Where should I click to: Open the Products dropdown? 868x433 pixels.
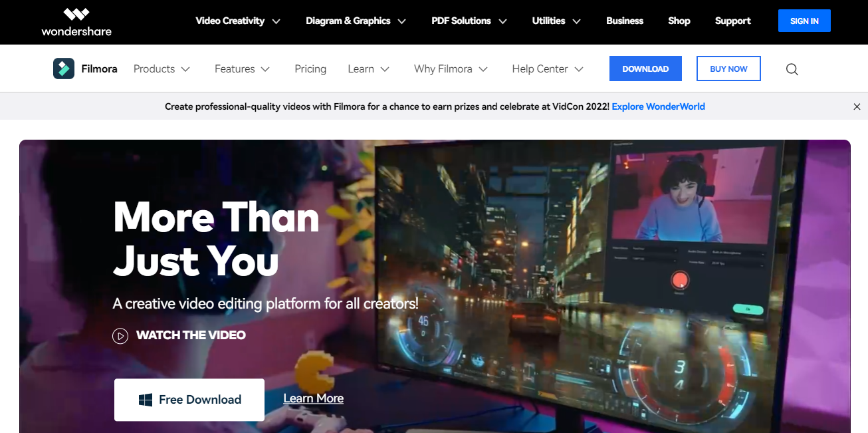coord(162,69)
